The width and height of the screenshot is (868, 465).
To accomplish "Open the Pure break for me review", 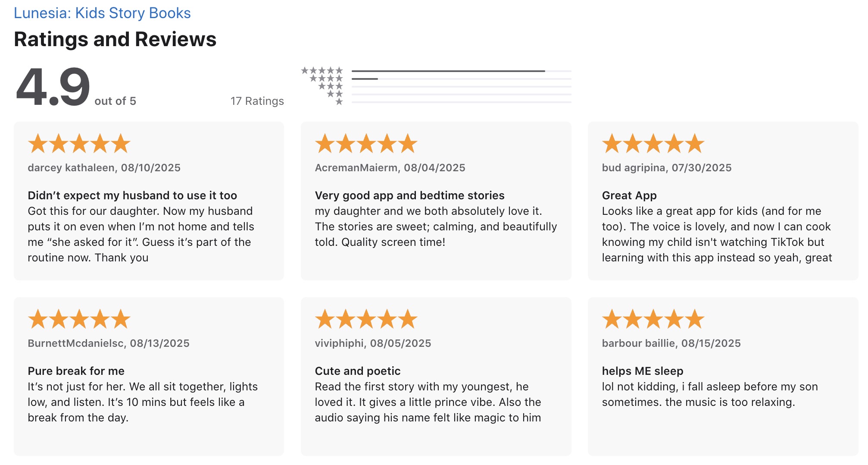I will (x=149, y=377).
